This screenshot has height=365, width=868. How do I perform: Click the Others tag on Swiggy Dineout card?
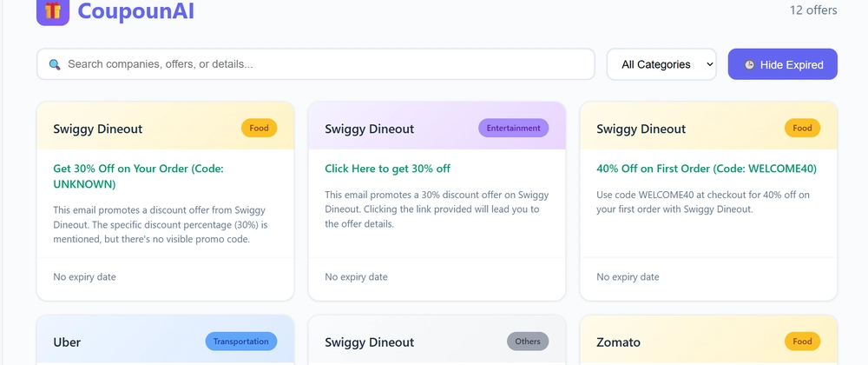coord(528,342)
